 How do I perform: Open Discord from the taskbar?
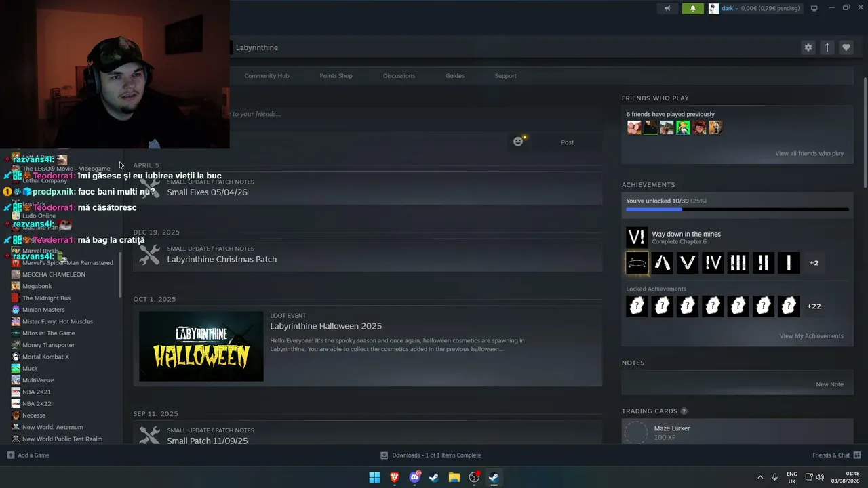click(x=414, y=477)
